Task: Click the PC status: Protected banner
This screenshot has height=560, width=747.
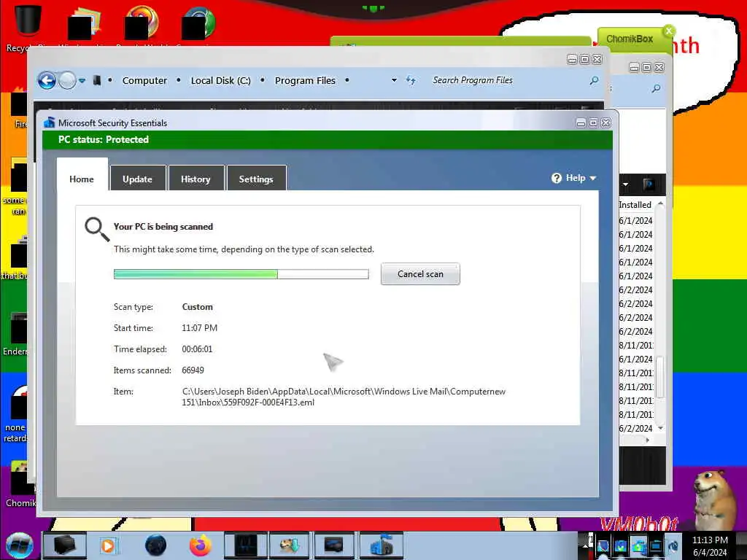Action: click(x=328, y=139)
